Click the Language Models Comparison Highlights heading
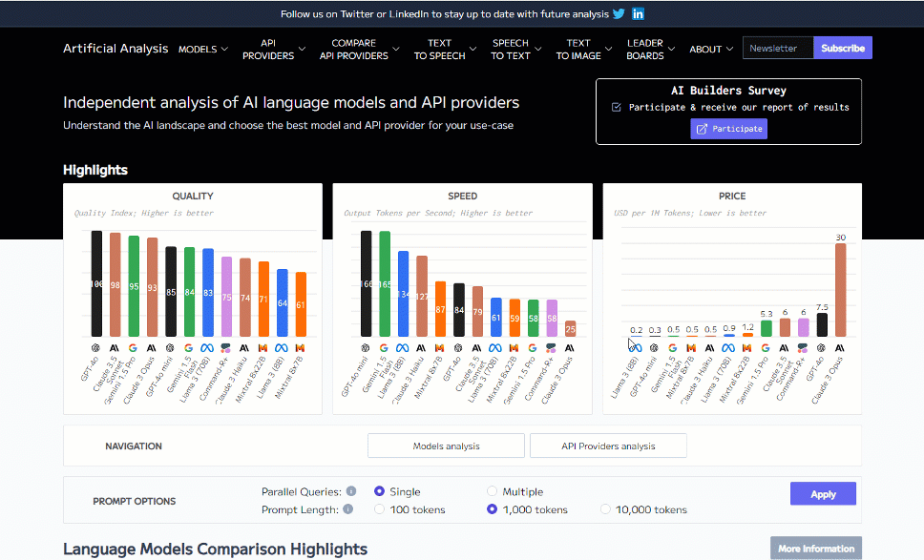 coord(215,549)
